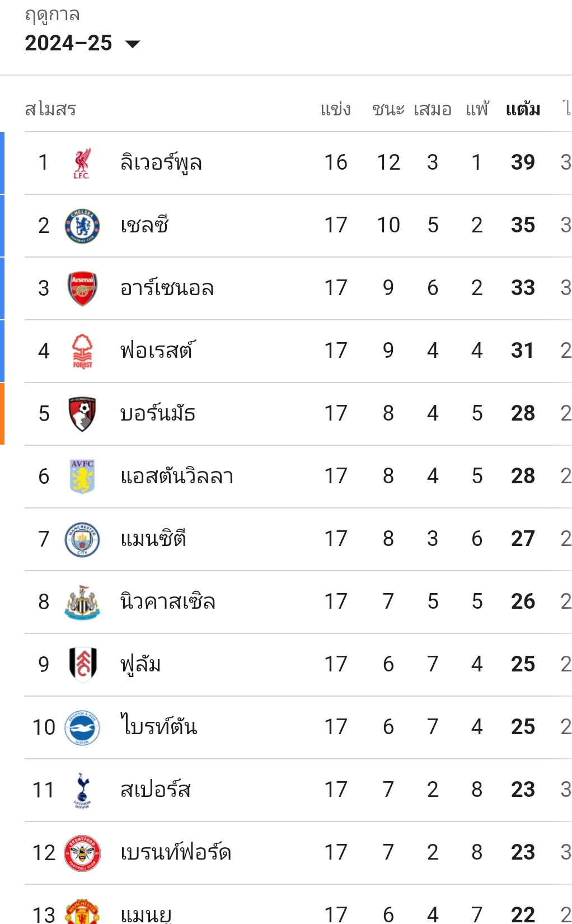
Task: Select the อาร์เซนอล team name
Action: [167, 288]
